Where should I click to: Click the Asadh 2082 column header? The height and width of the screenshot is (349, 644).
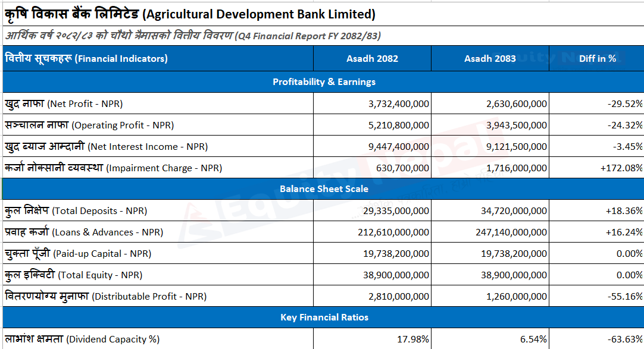click(x=372, y=59)
